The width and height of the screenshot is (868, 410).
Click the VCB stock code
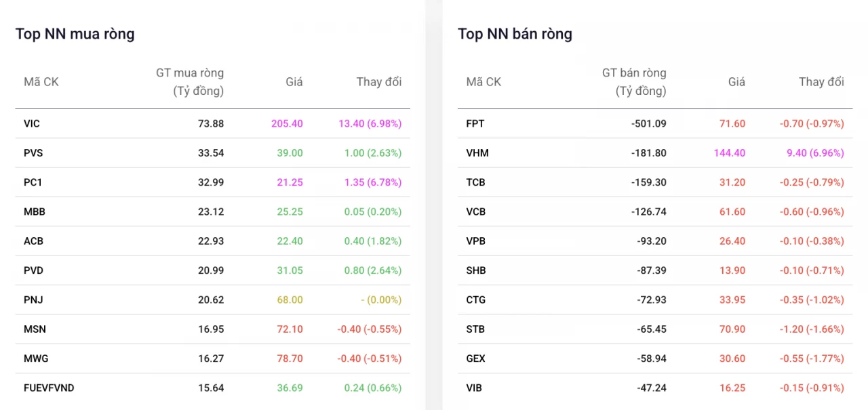(476, 211)
